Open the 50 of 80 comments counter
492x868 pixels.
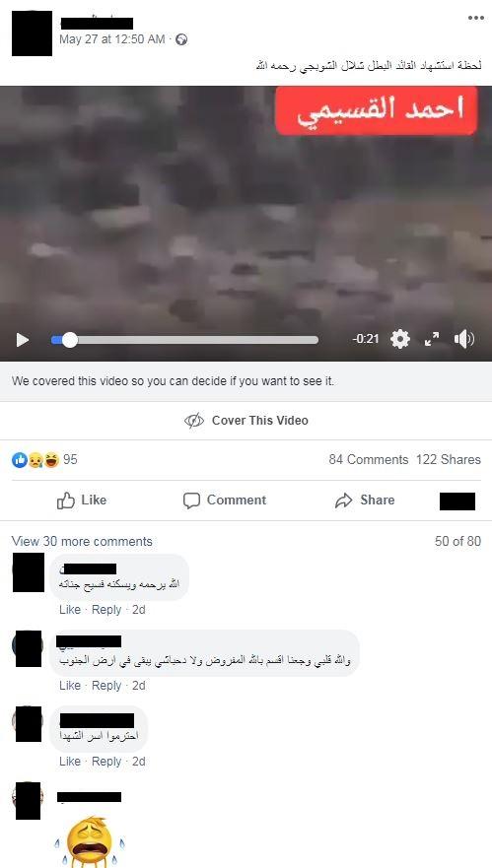(457, 542)
